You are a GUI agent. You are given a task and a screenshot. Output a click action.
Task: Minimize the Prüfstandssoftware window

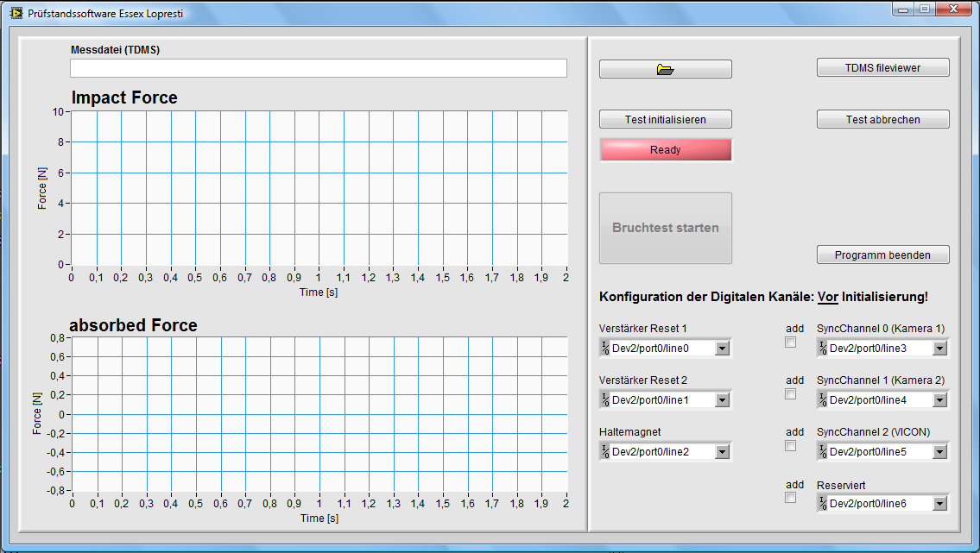pos(903,9)
